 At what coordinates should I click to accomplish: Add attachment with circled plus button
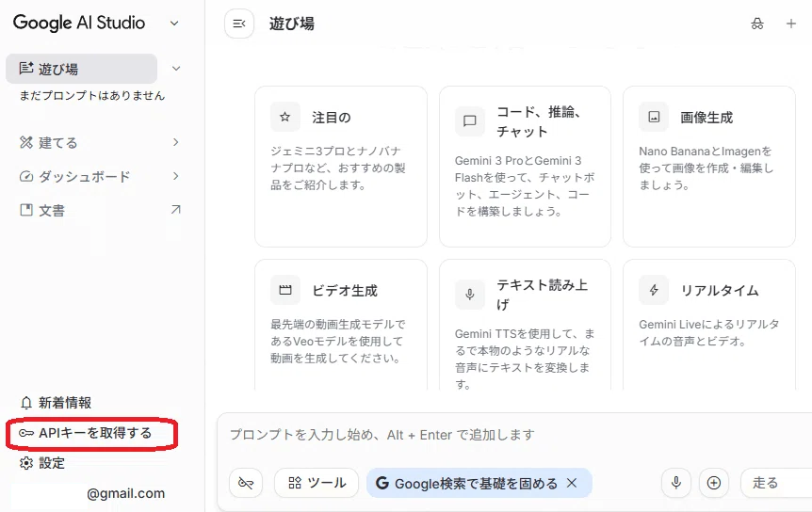coord(714,483)
